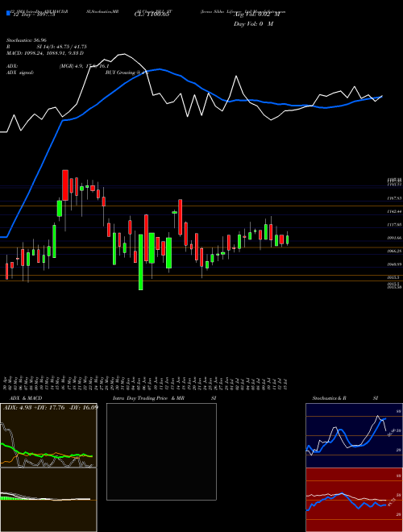Click the 'Day Vol: 0 M' label
This screenshot has height=532, width=403.
point(253,24)
